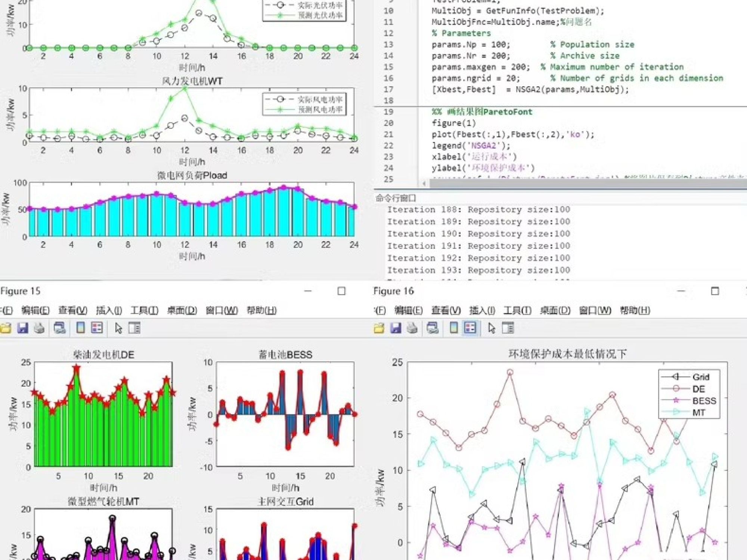Click code line legend('NSGA2');
Image resolution: width=747 pixels, height=560 pixels.
point(471,146)
